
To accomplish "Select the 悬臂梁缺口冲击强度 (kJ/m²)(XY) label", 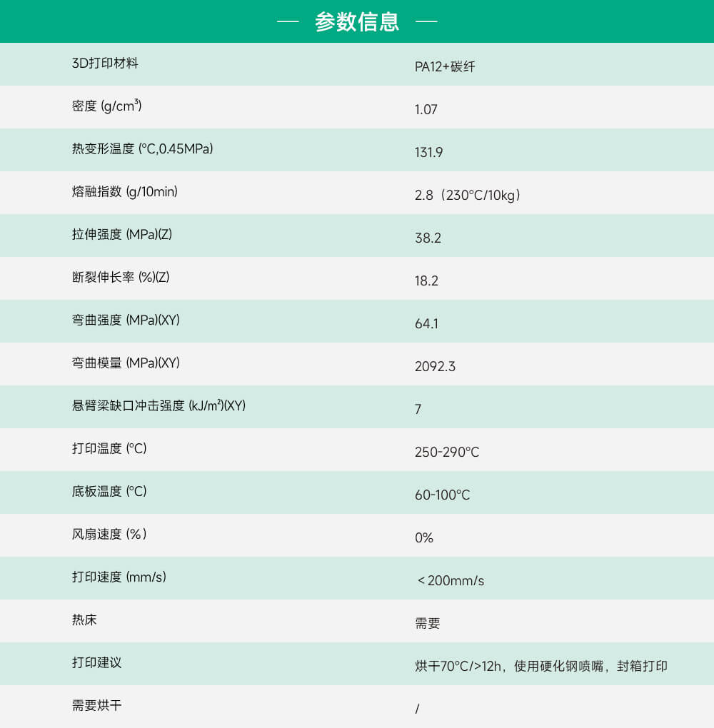I will pos(159,405).
